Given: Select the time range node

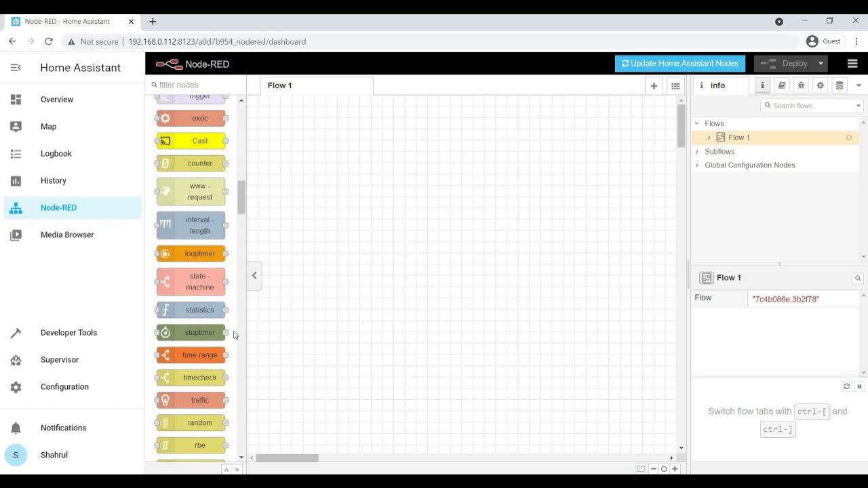Looking at the screenshot, I should (191, 355).
